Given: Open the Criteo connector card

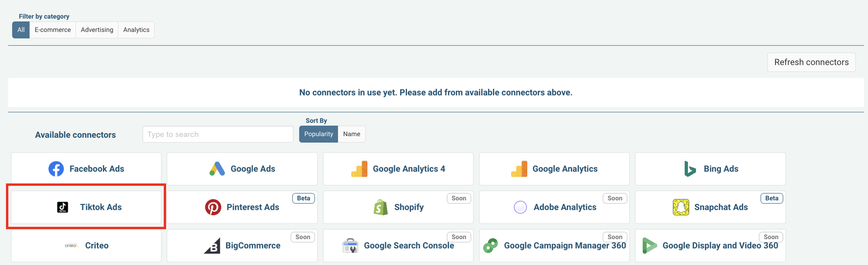Looking at the screenshot, I should pos(86,246).
